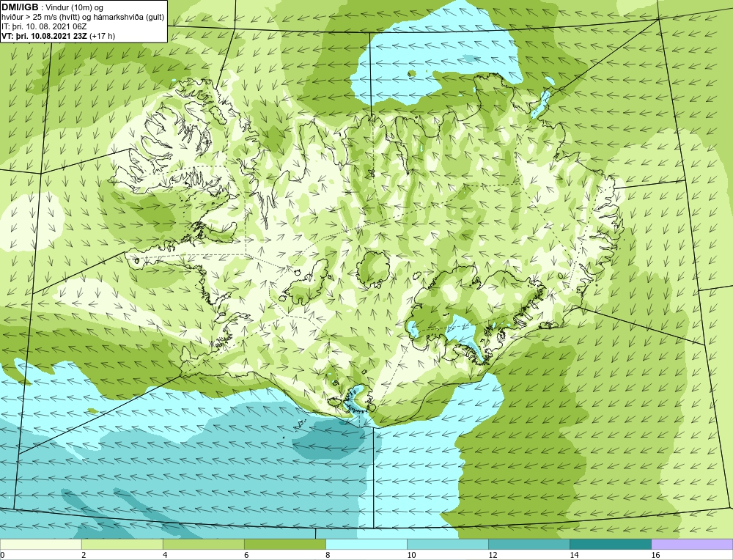Click the 6–8 m/s dark green swatch
The height and width of the screenshot is (560, 733).
(x=284, y=544)
